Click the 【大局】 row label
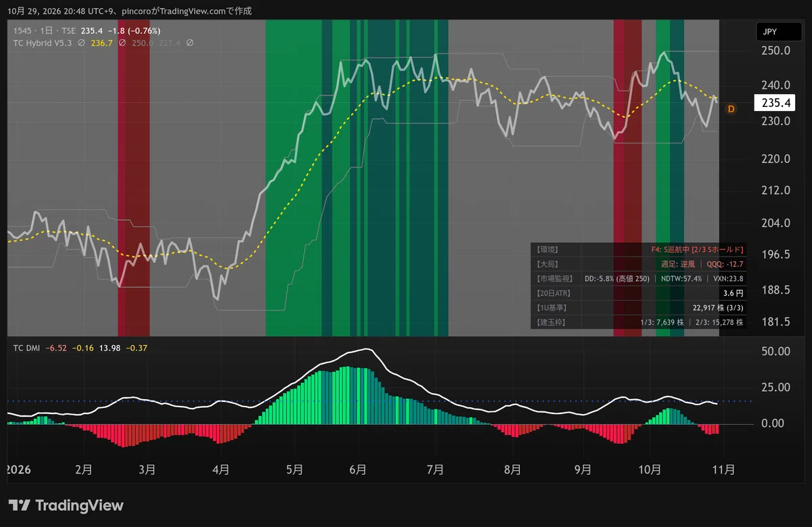Screen dimensions: 812x527 [548, 264]
